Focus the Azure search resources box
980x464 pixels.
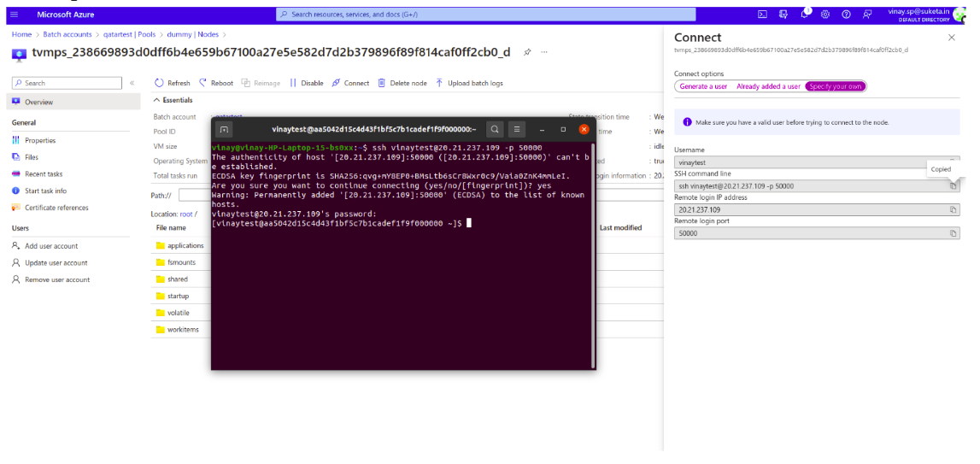[x=485, y=15]
